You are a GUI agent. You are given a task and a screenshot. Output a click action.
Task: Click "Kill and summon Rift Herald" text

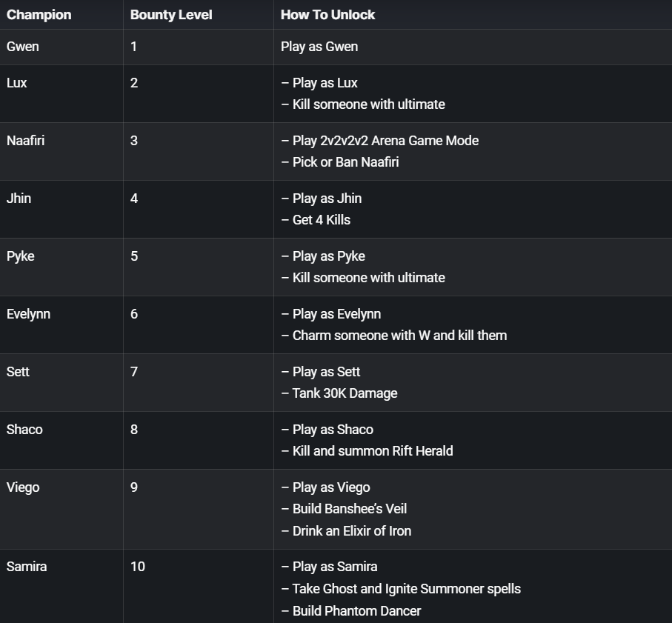(373, 451)
